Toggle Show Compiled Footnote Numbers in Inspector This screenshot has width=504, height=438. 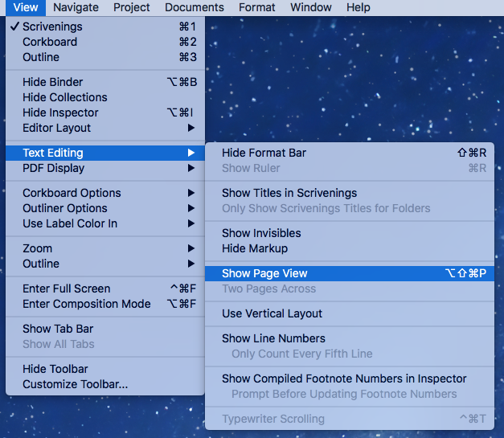click(350, 379)
